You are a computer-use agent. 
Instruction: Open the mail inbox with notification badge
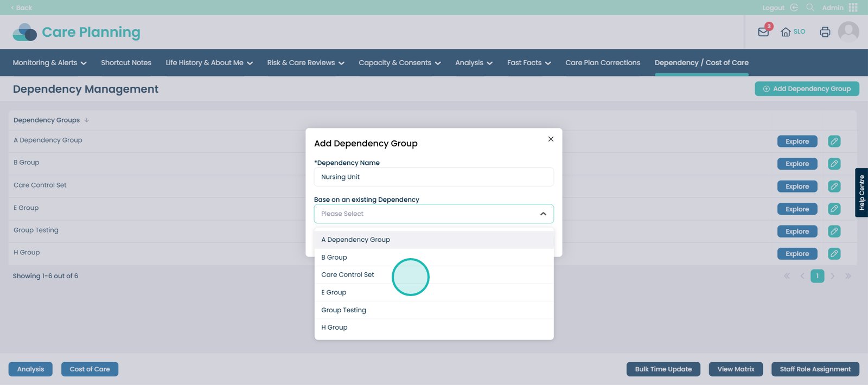[763, 32]
